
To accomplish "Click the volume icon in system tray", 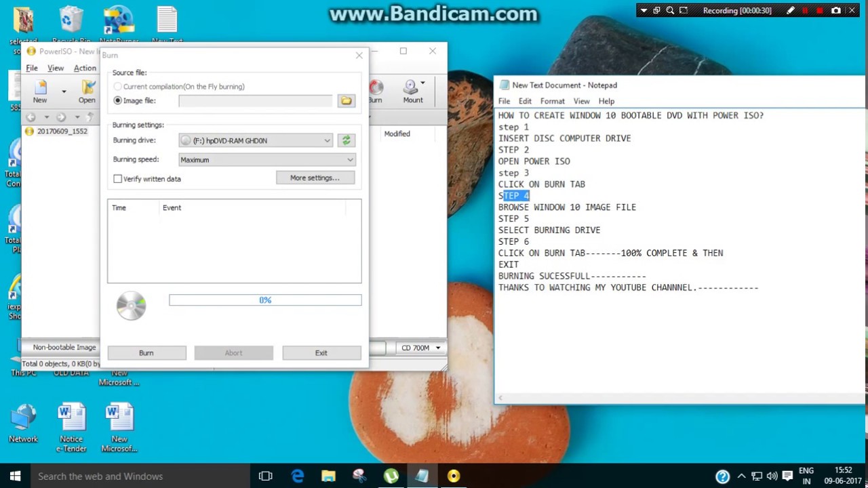I will tap(772, 476).
